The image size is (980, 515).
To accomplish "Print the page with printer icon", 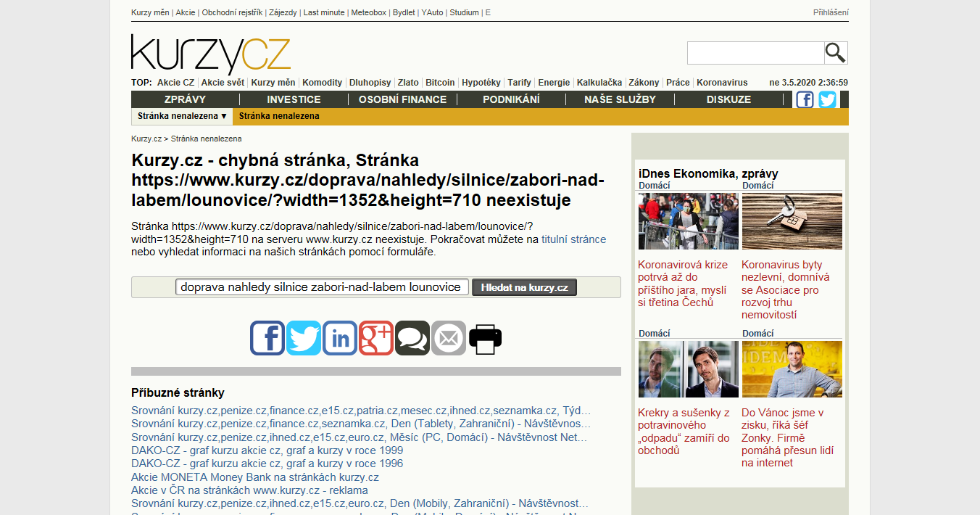I will 485,338.
